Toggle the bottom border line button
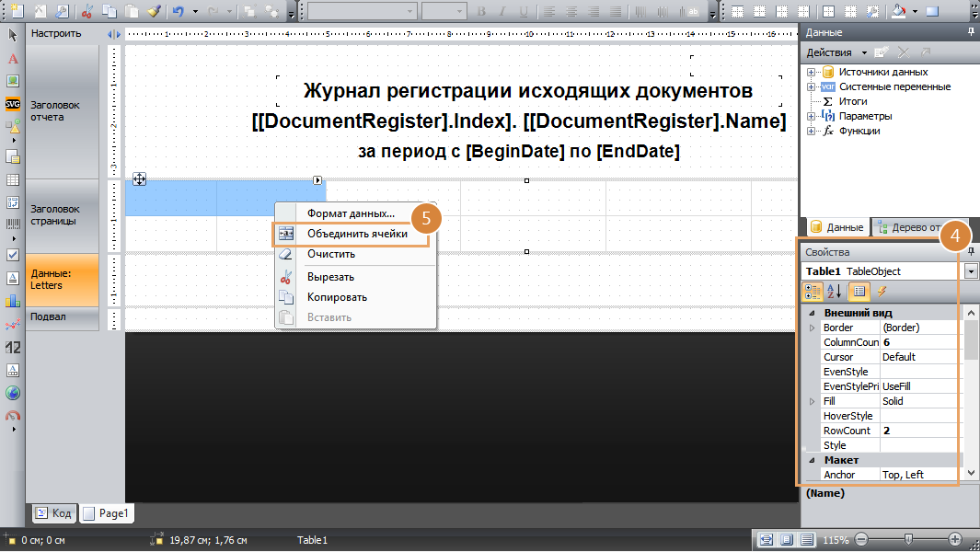The width and height of the screenshot is (980, 552). point(759,11)
